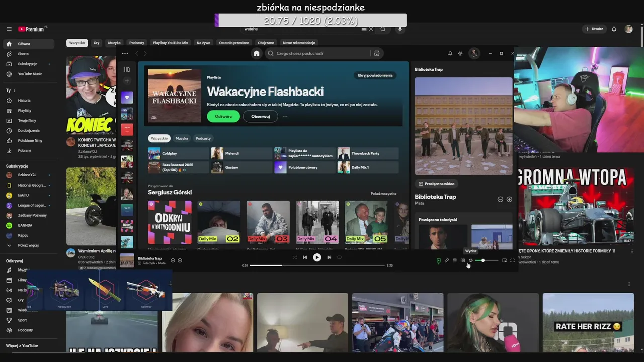Open YouTube Music in the sidebar

(x=29, y=74)
